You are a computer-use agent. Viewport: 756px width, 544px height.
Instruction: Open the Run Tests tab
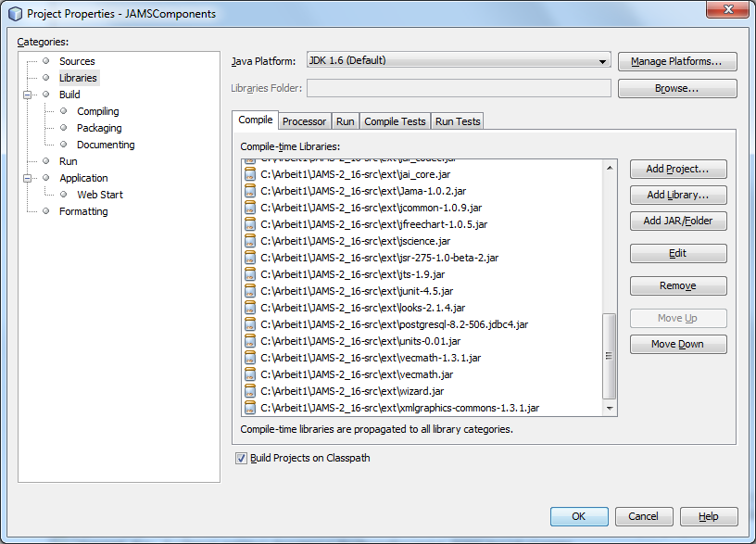coord(458,121)
